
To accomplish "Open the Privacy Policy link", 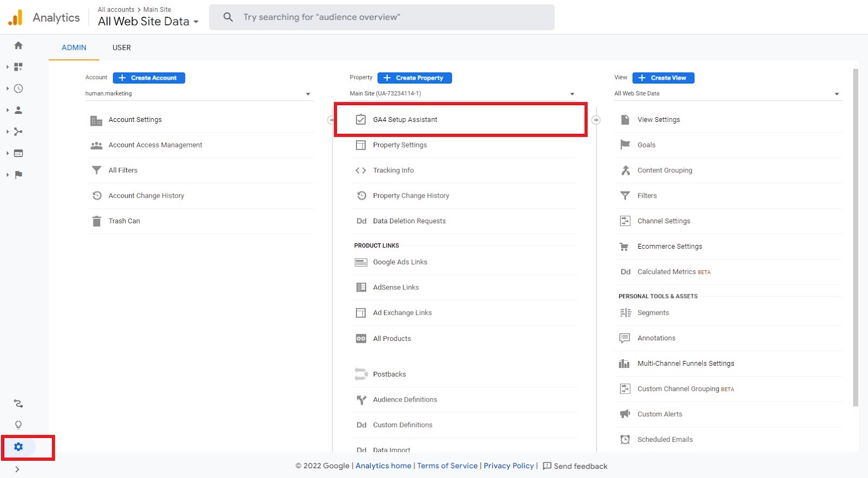I will tap(508, 466).
